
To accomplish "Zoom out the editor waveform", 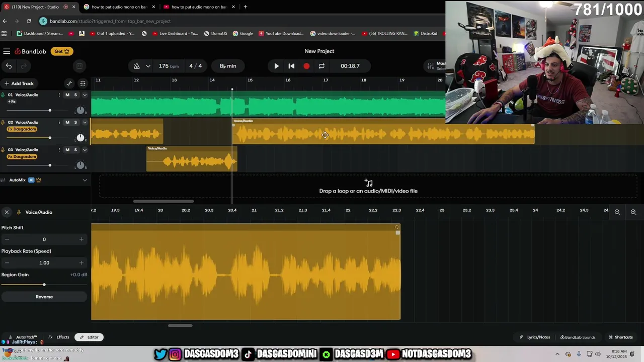I will pyautogui.click(x=617, y=212).
